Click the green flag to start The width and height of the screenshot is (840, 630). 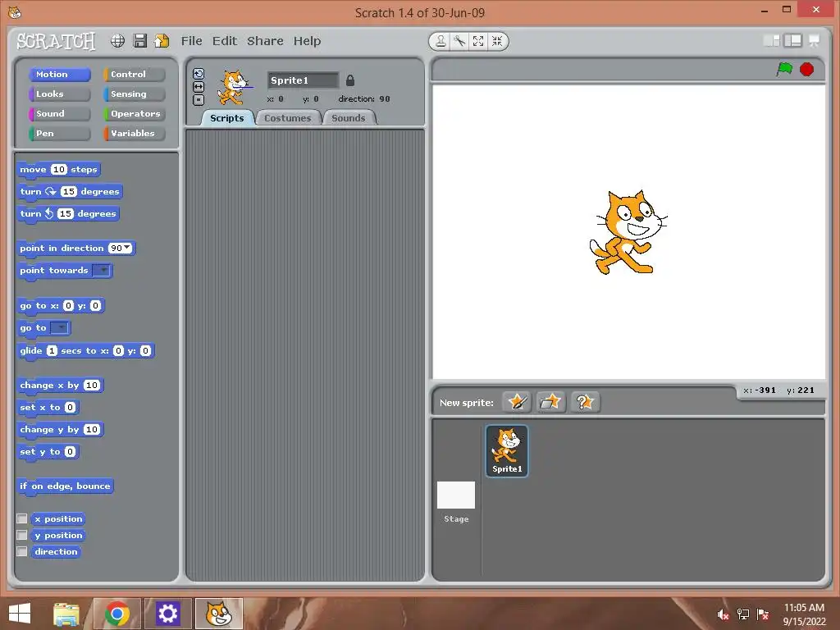(784, 69)
